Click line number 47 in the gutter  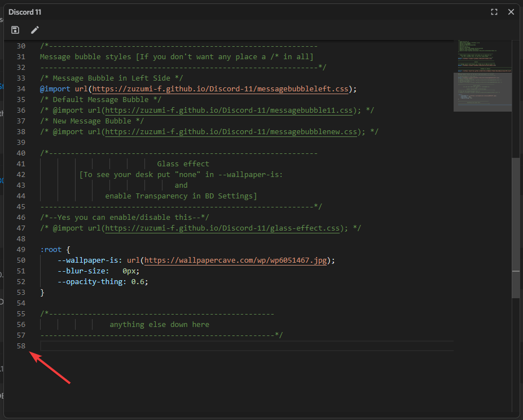(x=21, y=228)
